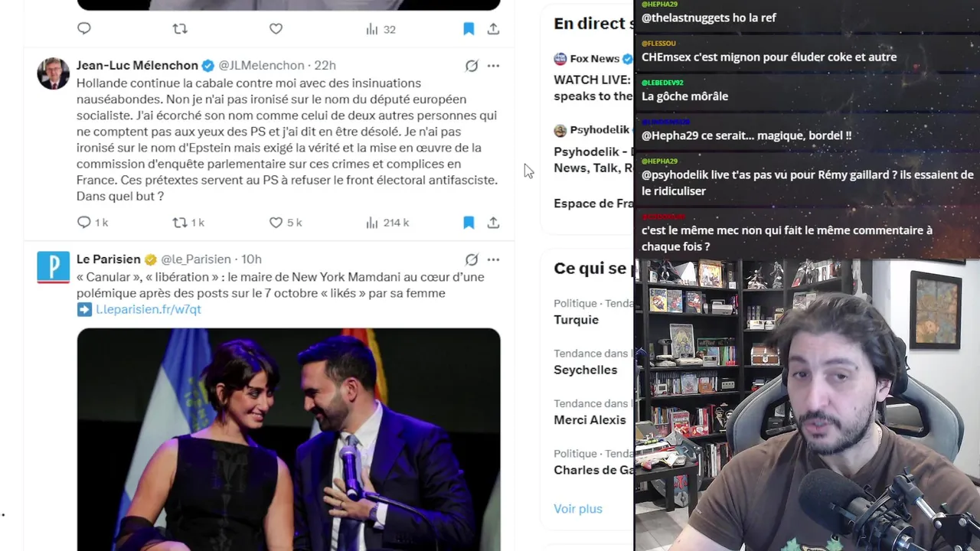Open l.leparisien.fr/w7qt article link

pos(148,309)
